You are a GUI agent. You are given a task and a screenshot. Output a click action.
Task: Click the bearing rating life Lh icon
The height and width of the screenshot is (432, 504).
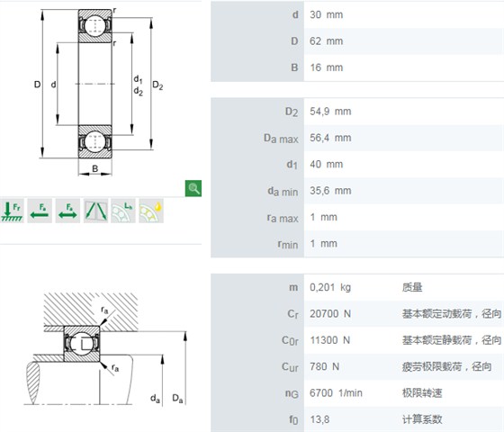coord(123,211)
